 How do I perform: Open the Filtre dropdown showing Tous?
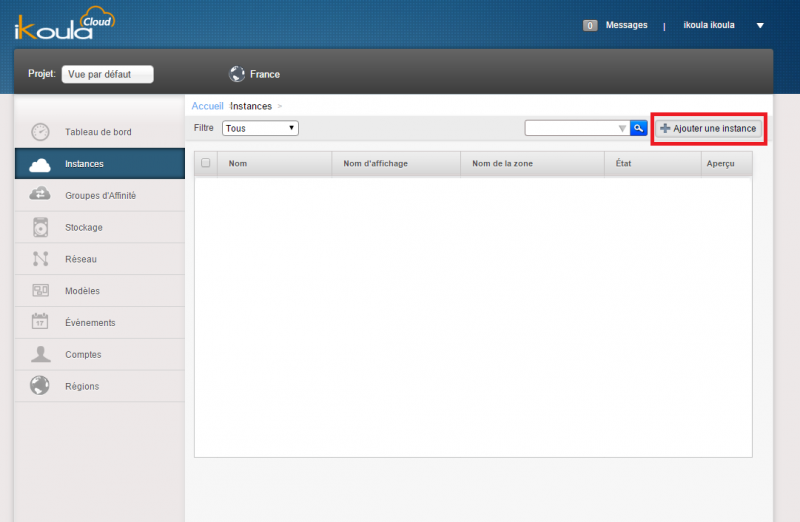point(260,128)
